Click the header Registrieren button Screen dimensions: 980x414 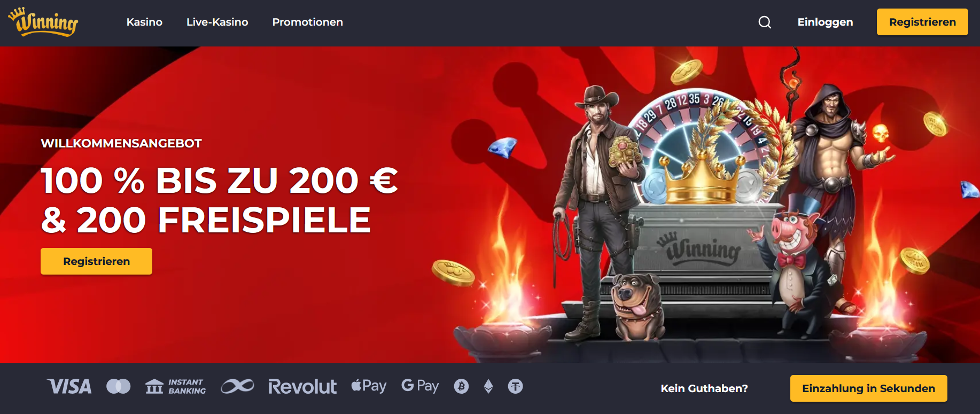tap(922, 22)
